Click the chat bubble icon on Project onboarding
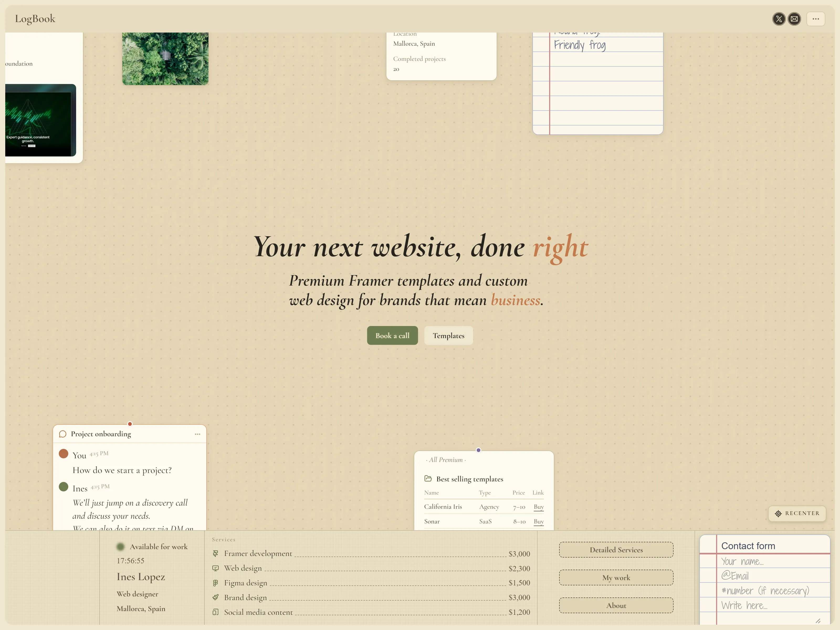Viewport: 840px width, 630px height. tap(63, 434)
